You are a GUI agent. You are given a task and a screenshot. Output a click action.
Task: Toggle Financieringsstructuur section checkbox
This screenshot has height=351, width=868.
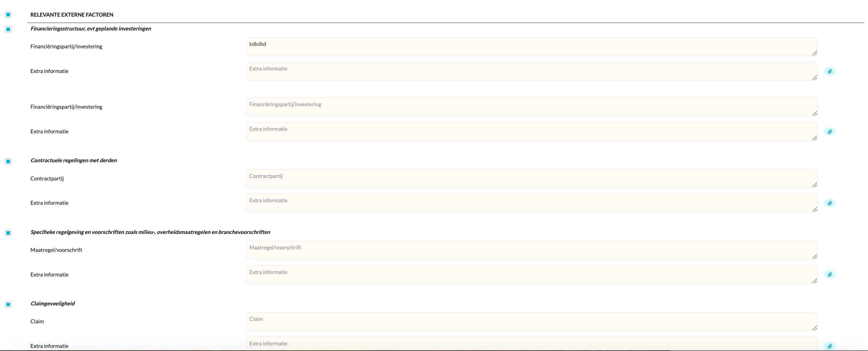(8, 29)
